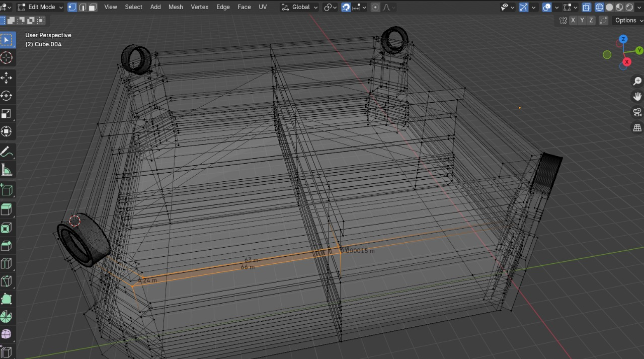
Task: Enable X axis mirror
Action: click(x=573, y=20)
